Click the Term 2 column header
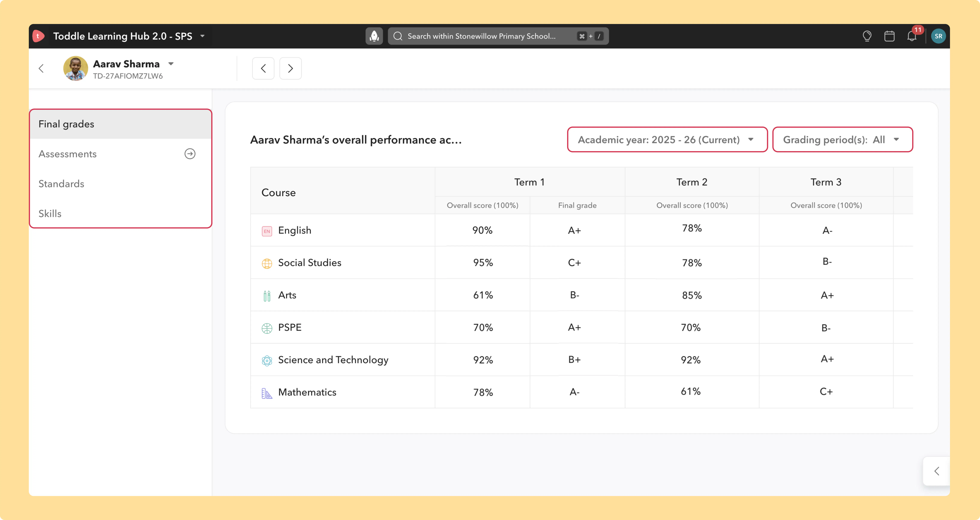The height and width of the screenshot is (520, 980). [692, 182]
